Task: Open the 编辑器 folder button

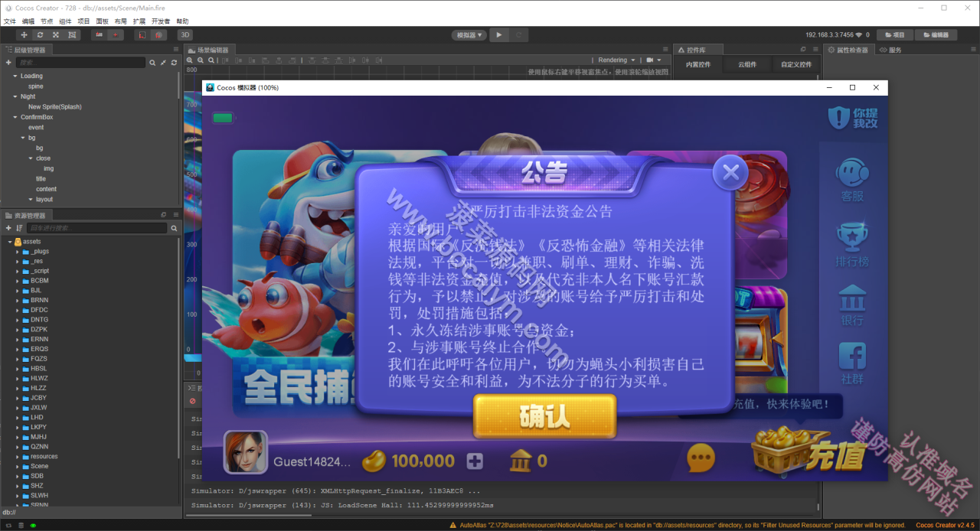Action: pos(936,34)
